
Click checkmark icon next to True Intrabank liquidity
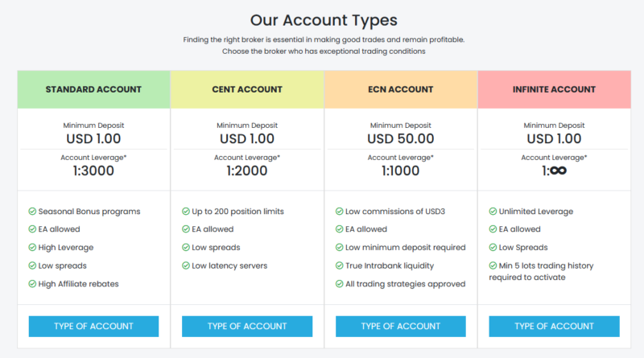pos(339,265)
